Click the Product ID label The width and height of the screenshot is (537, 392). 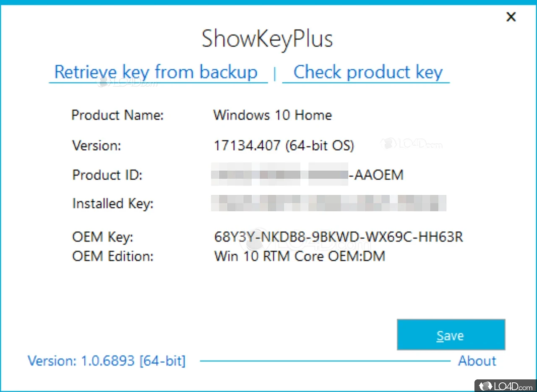[107, 175]
